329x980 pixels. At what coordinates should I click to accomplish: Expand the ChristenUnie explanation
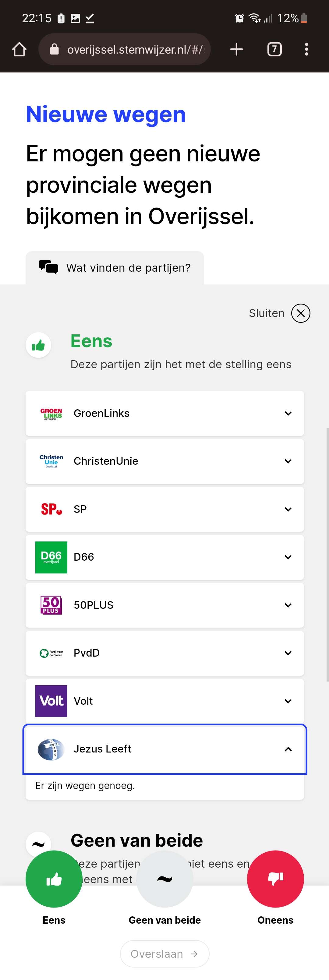[x=165, y=461]
